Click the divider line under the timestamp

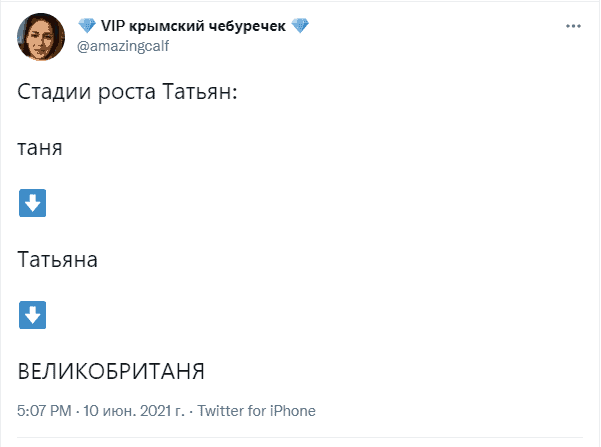(300, 437)
